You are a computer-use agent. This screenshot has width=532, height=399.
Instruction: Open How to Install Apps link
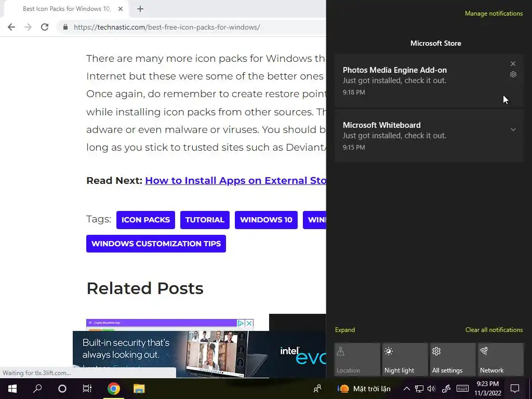[x=235, y=180]
